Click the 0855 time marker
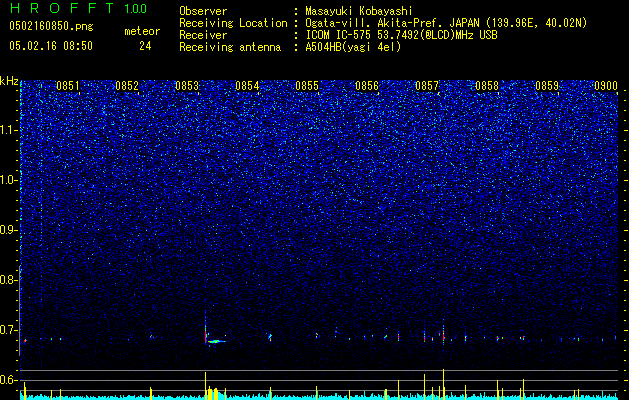 [x=307, y=86]
